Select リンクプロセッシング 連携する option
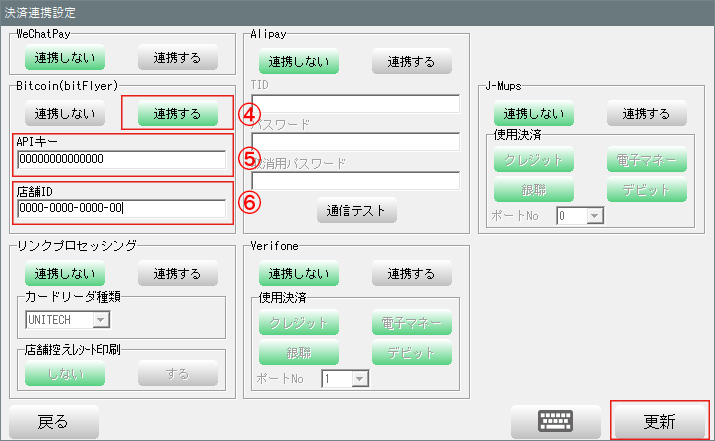This screenshot has height=441, width=715. [177, 273]
